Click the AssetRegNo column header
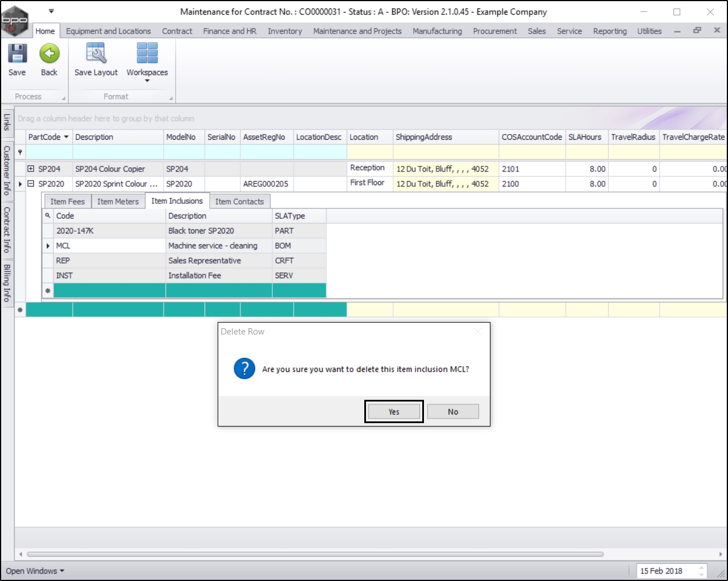 point(267,137)
